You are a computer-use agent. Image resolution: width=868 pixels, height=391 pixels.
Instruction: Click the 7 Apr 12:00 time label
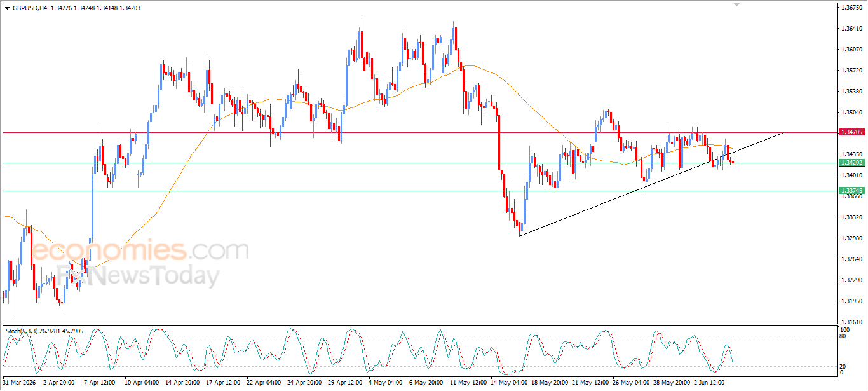100,383
